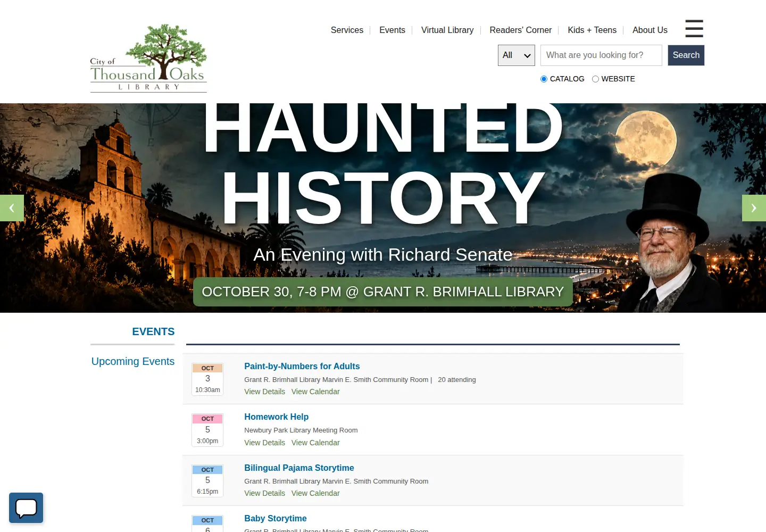Open Bilingual Pajama Storytime event
This screenshot has height=532, width=766.
tap(299, 468)
